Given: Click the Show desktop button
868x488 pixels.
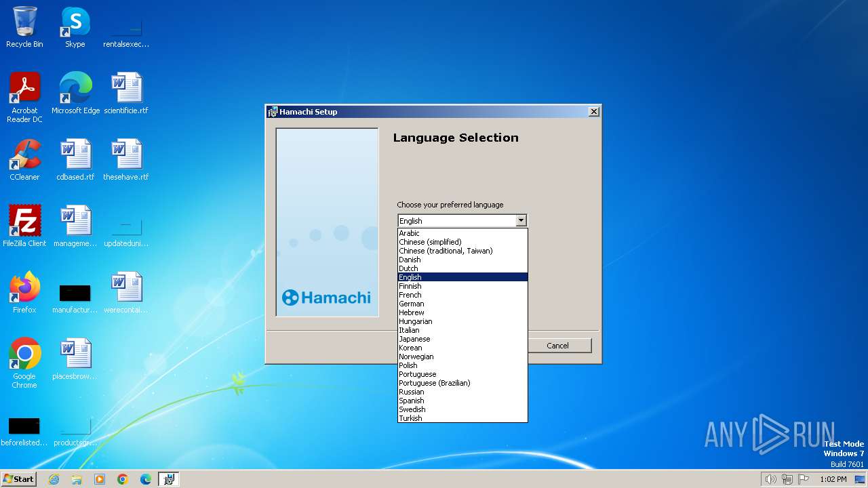Looking at the screenshot, I should [x=860, y=479].
